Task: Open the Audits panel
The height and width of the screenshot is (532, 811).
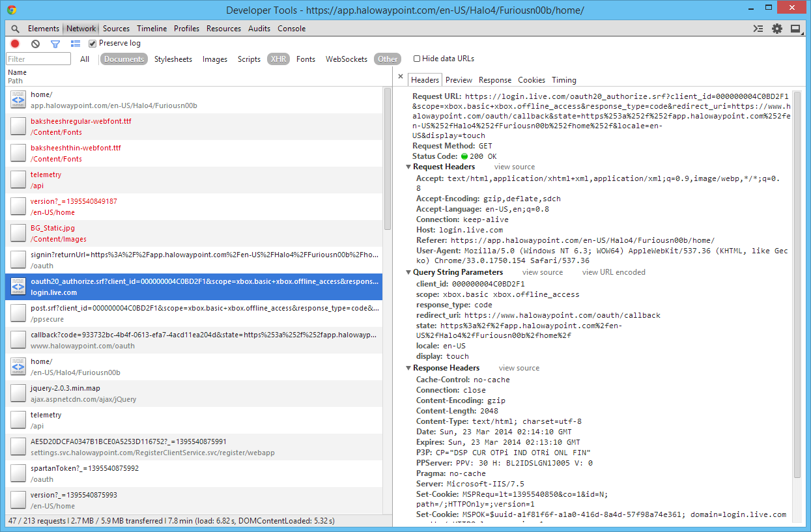Action: click(x=259, y=29)
